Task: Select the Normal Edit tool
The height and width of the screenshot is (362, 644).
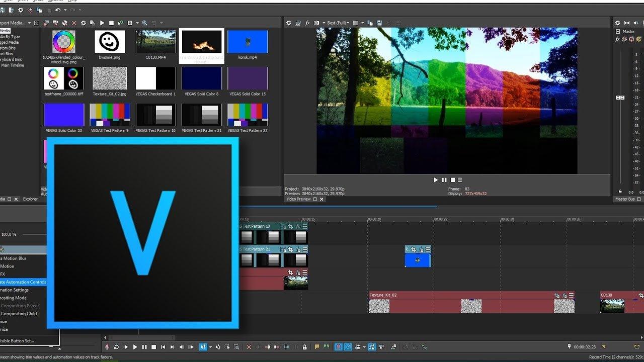Action: [204, 347]
